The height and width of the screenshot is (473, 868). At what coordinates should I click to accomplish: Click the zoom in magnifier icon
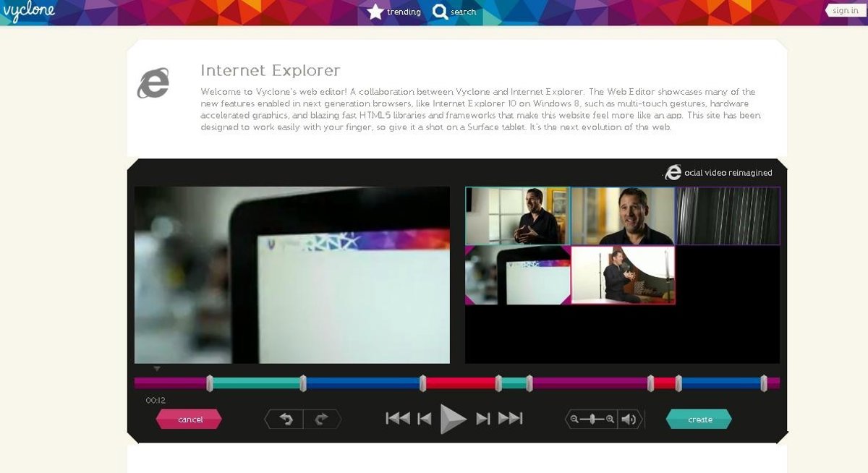610,419
